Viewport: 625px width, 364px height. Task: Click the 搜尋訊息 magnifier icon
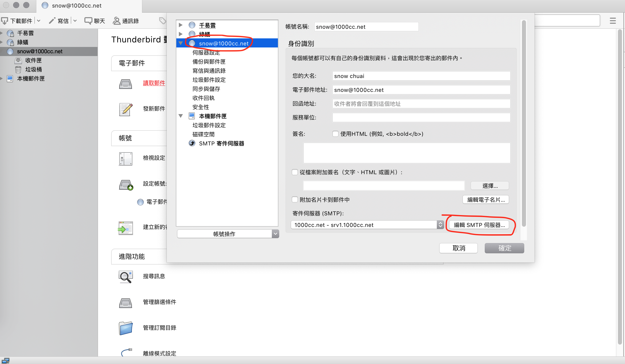(126, 277)
